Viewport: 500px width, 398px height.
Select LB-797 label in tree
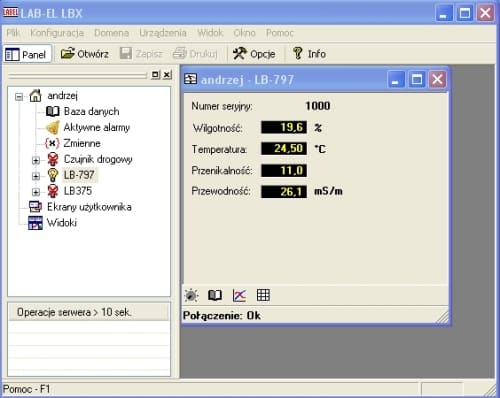[x=79, y=175]
